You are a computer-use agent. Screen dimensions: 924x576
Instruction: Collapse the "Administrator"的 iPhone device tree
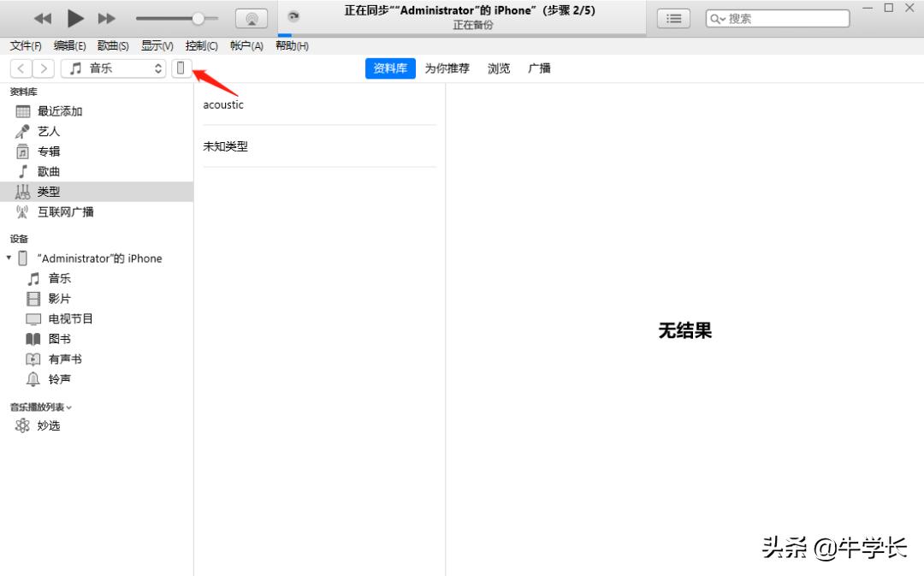pyautogui.click(x=9, y=258)
